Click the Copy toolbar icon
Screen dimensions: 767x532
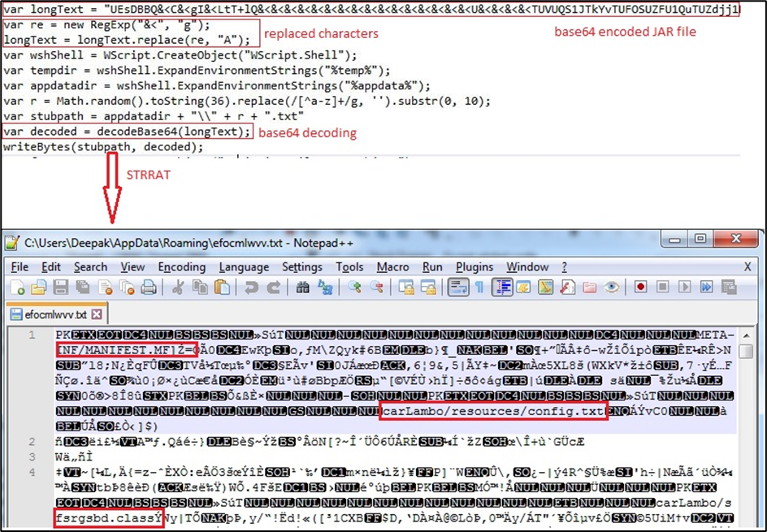click(200, 287)
